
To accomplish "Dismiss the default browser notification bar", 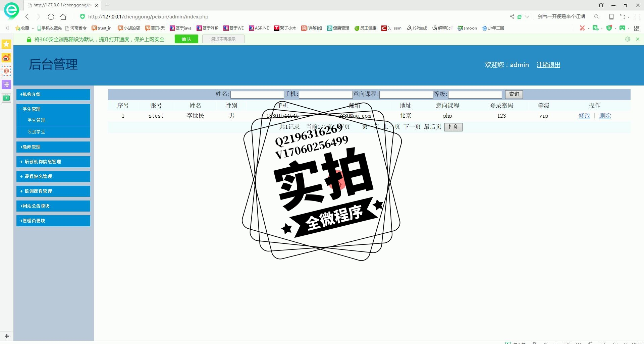I will [638, 39].
